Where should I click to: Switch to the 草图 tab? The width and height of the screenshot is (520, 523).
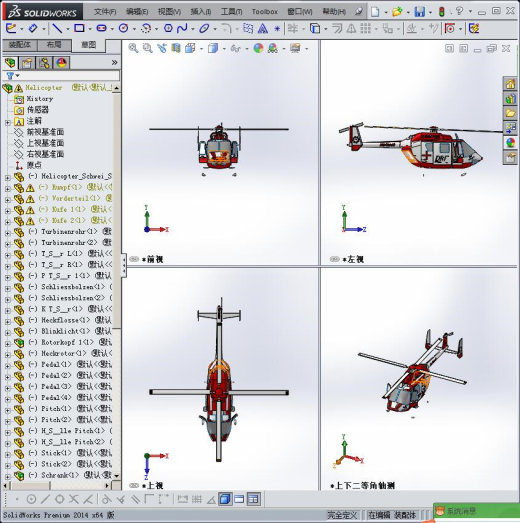[x=89, y=45]
